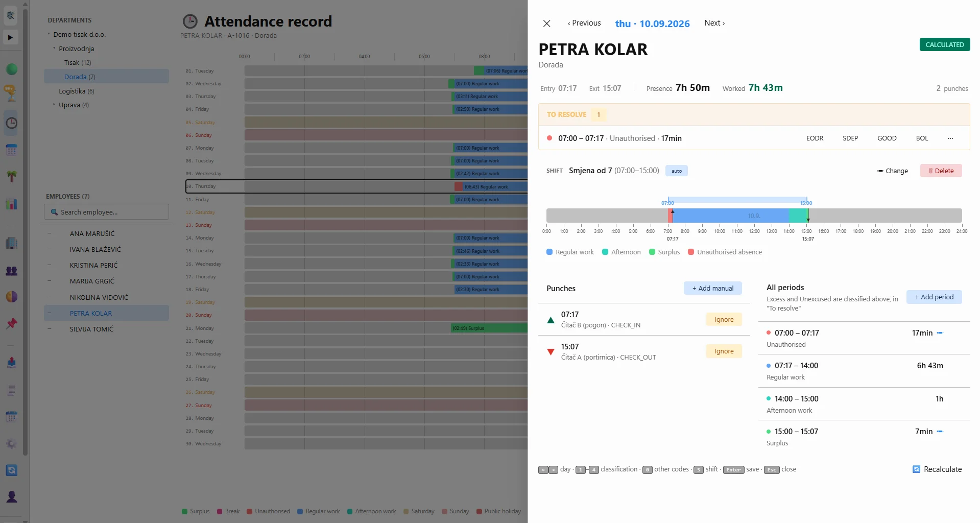The width and height of the screenshot is (980, 523).
Task: Open the red pushpin sidebar icon
Action: [11, 323]
